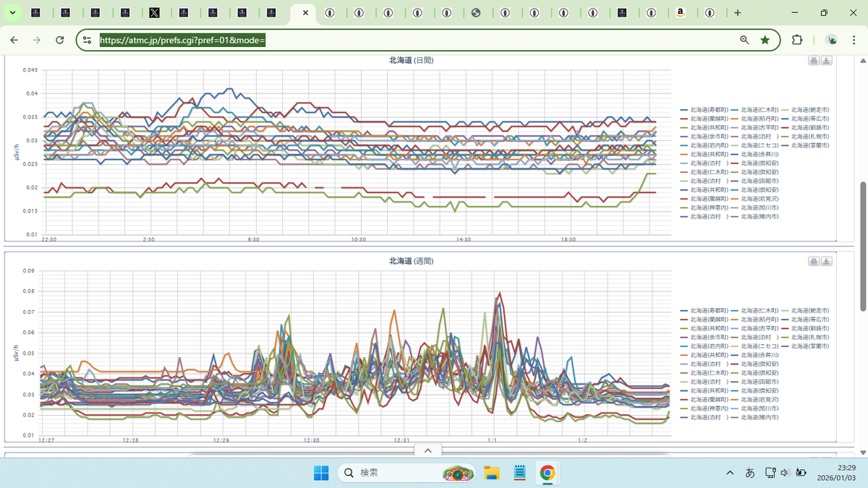Viewport: 868px width, 488px height.
Task: Toggle 網走市 series in daily chart legend
Action: pos(805,110)
